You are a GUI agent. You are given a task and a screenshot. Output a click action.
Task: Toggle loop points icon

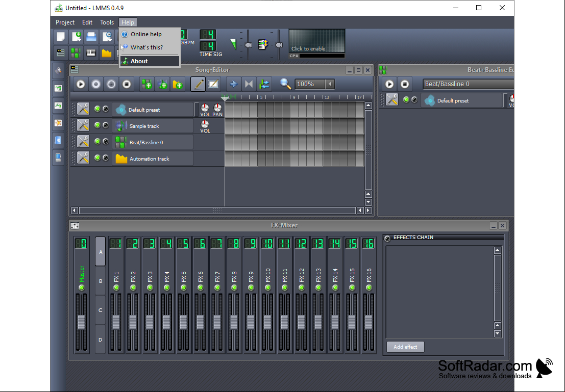point(249,84)
